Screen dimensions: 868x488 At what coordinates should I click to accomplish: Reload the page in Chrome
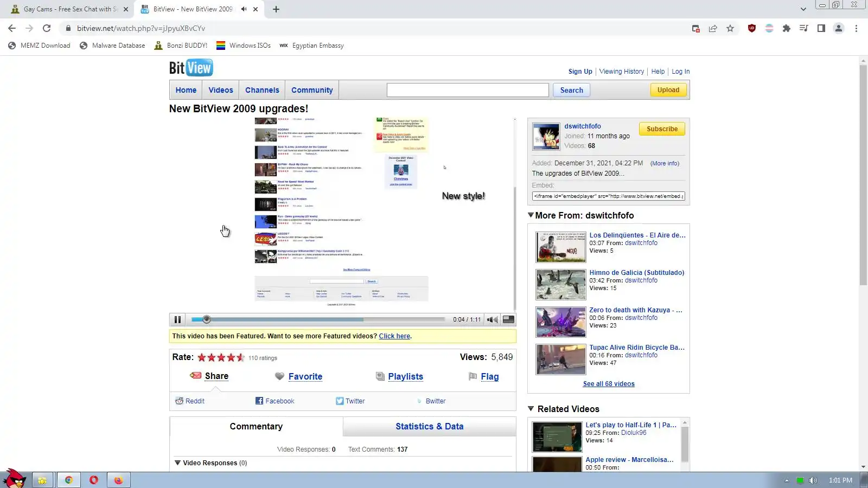[47, 28]
